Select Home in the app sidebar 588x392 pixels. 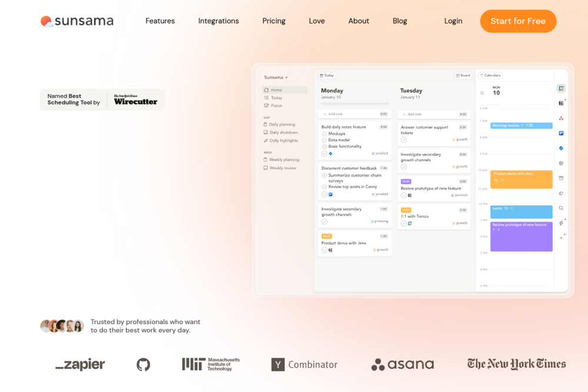click(285, 90)
